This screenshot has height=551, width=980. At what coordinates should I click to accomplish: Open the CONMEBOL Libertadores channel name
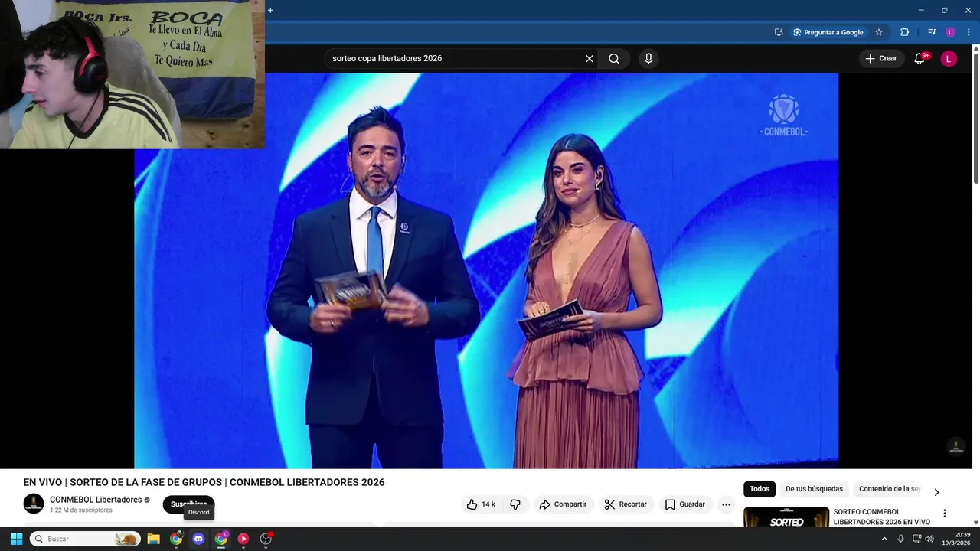96,500
